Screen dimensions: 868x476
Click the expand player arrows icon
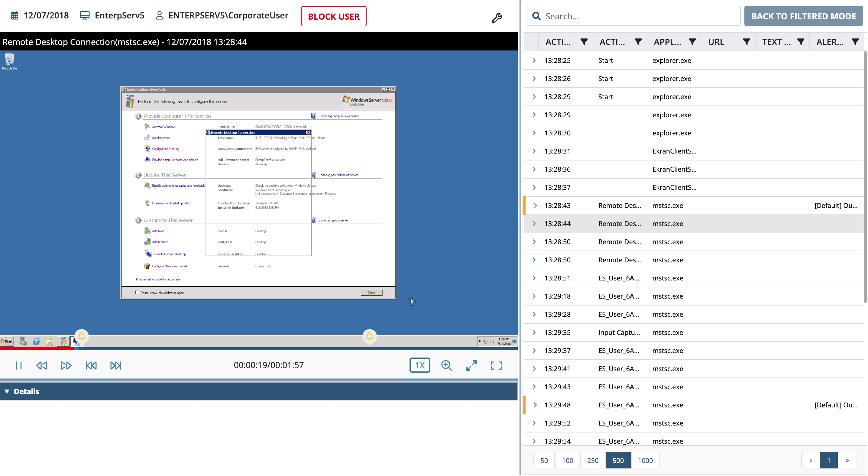[x=471, y=365]
